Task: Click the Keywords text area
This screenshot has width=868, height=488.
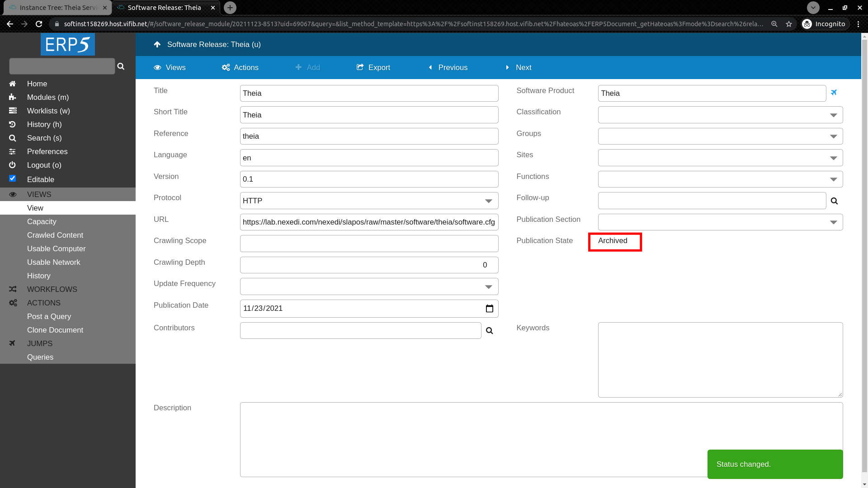Action: 720,360
